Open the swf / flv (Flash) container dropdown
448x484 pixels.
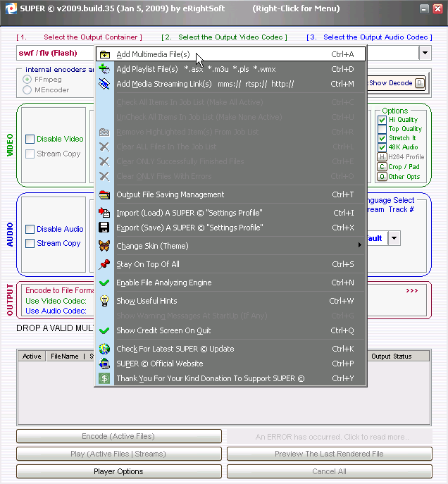[56, 53]
